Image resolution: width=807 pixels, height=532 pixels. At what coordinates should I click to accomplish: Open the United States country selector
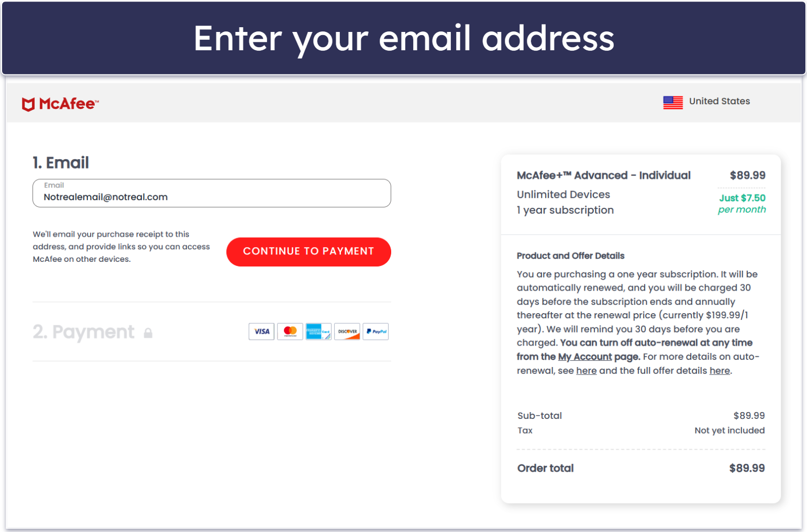[x=720, y=101]
